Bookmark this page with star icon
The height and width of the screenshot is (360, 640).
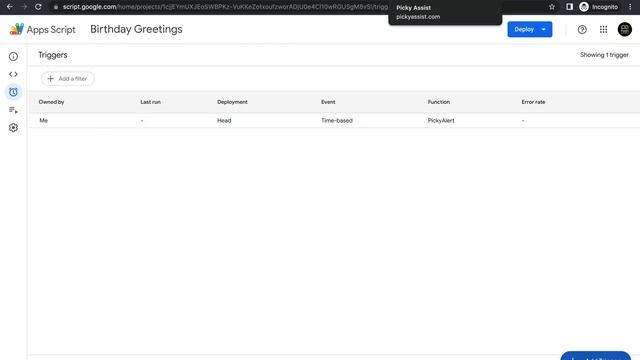click(x=552, y=7)
